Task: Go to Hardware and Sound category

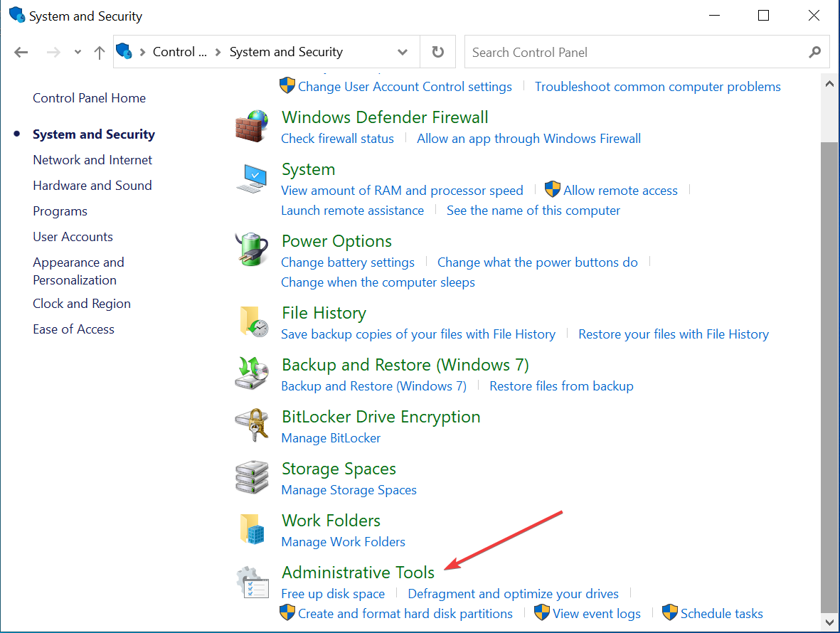Action: pos(92,186)
